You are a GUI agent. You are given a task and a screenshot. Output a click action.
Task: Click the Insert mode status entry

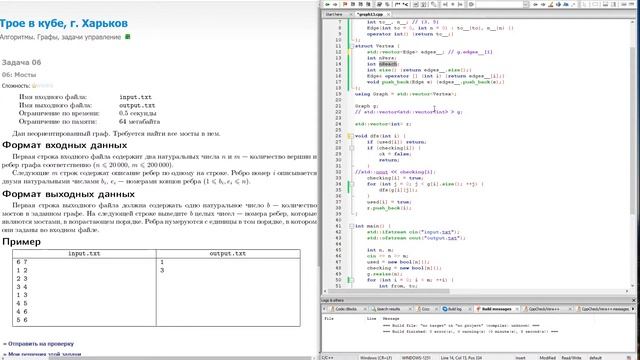[520, 358]
